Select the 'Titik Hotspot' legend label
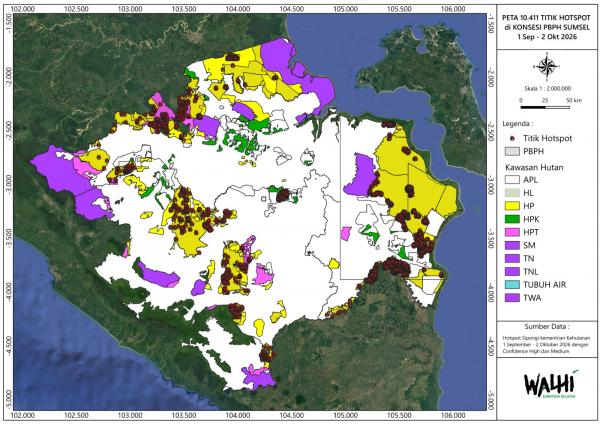600x424 pixels. point(548,138)
